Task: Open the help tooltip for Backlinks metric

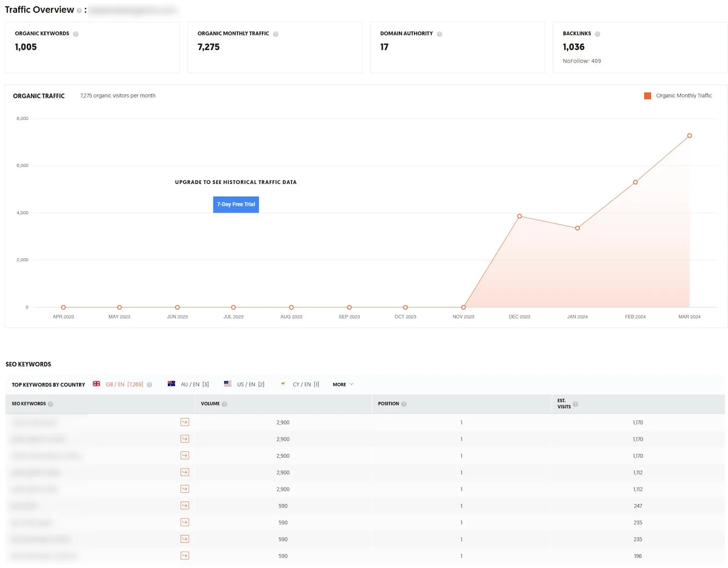Action: point(597,33)
